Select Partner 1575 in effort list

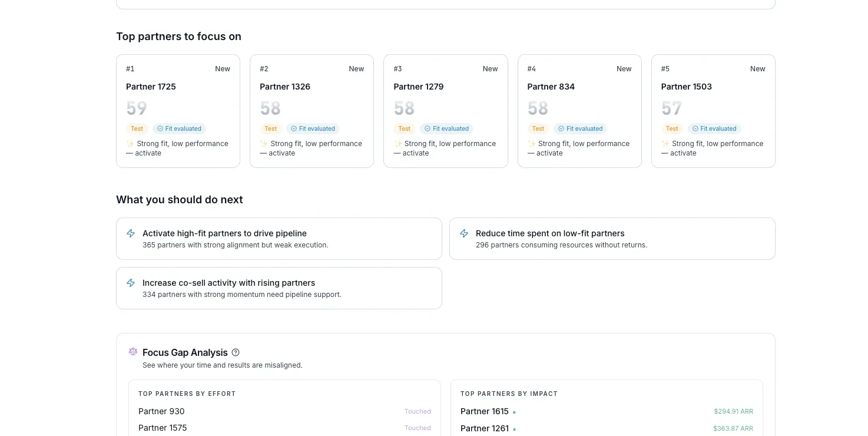click(x=163, y=428)
